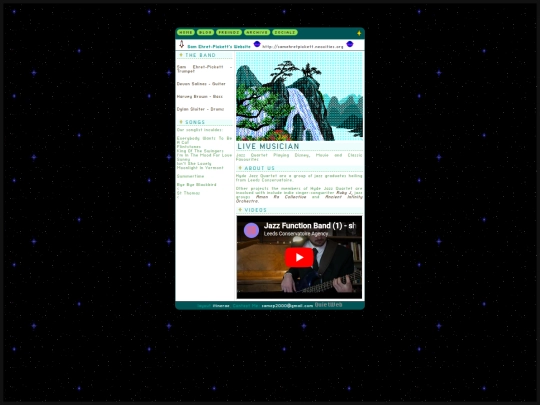Viewport: 540px width, 405px height.
Task: Select the guitarist band member line
Action: point(201,84)
